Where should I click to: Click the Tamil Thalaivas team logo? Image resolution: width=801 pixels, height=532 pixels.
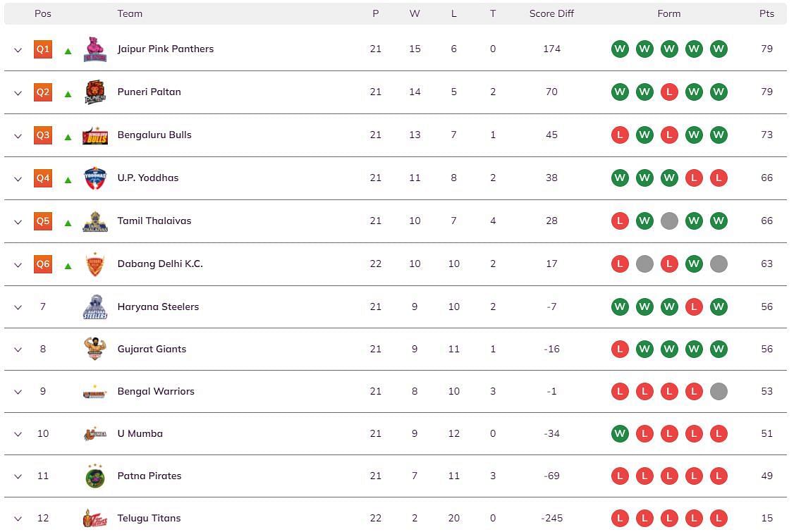point(95,221)
